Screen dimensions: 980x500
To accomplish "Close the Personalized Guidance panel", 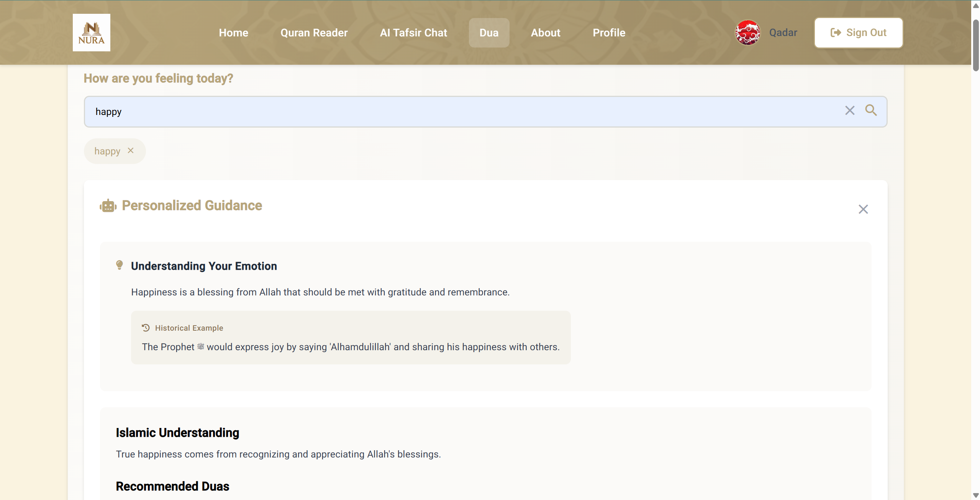I will pos(863,209).
